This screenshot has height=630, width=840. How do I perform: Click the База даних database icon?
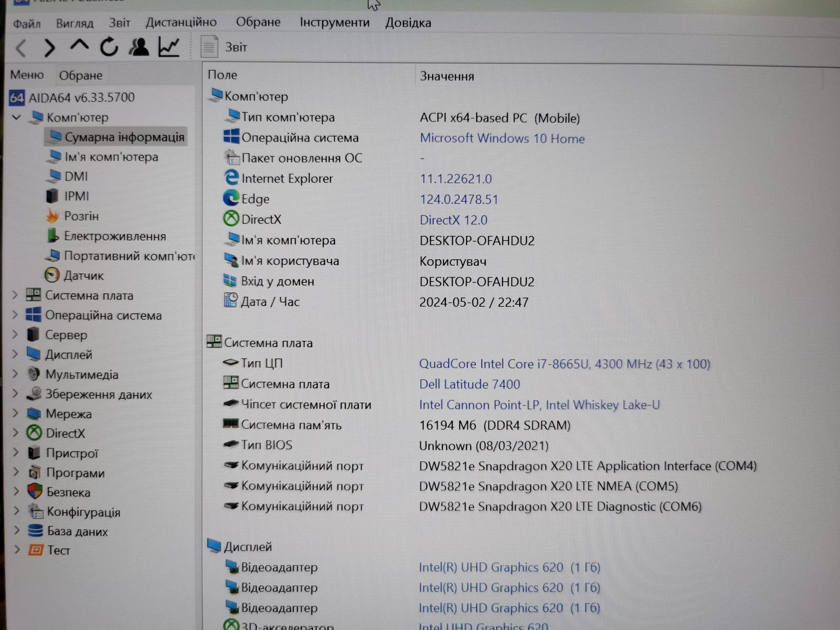35,531
